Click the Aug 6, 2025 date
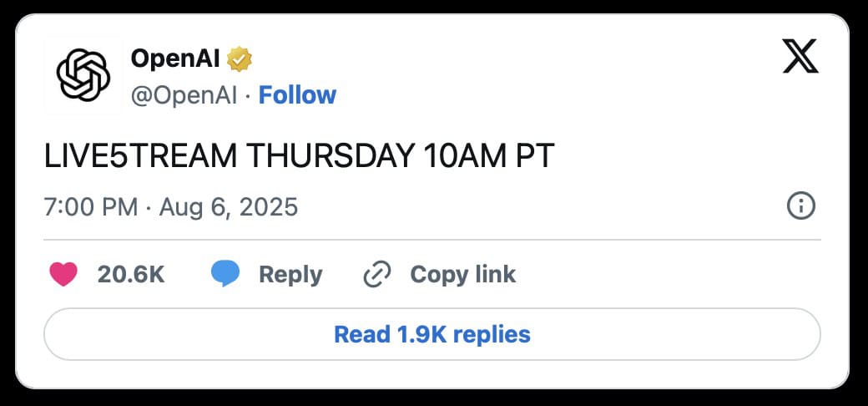868x406 pixels. pyautogui.click(x=229, y=207)
